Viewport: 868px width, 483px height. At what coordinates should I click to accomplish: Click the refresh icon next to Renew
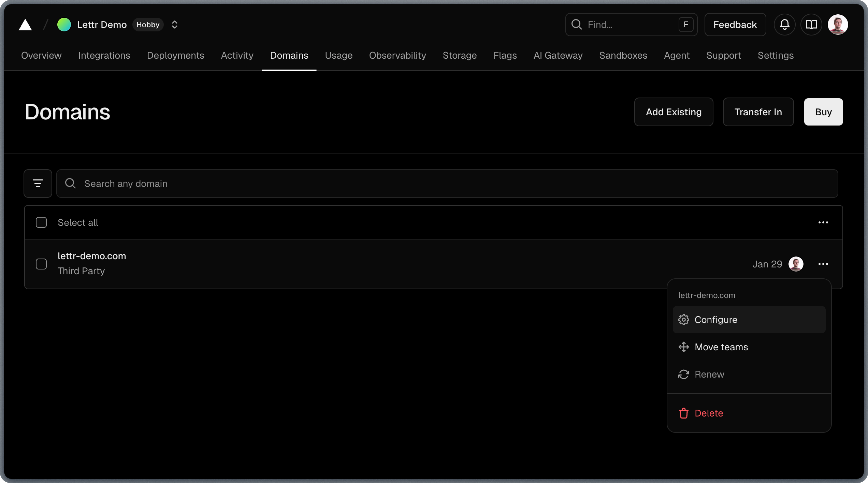684,374
